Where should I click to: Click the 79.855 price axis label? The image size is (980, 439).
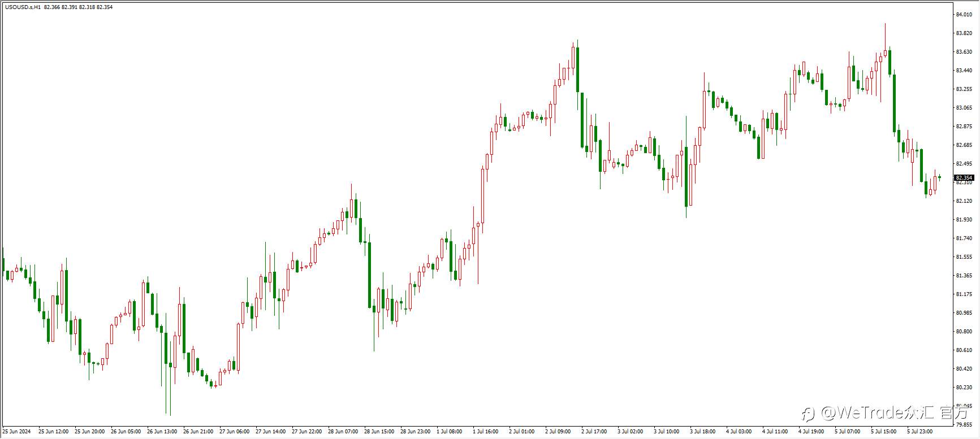(x=964, y=425)
